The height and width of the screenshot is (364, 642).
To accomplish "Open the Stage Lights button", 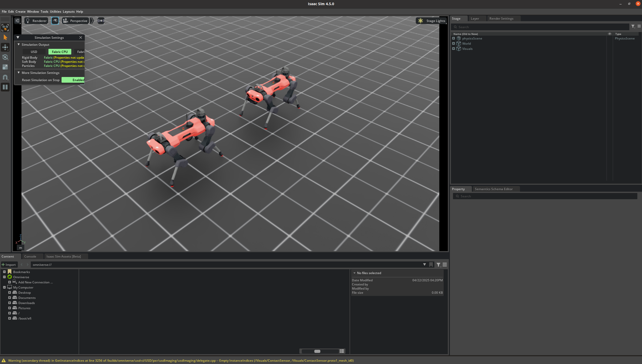I will pos(431,21).
